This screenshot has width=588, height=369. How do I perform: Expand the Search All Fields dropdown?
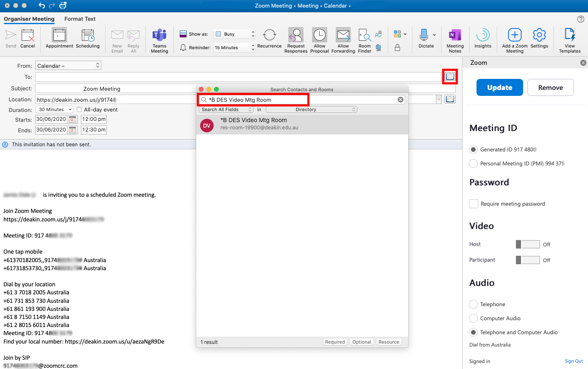[226, 110]
